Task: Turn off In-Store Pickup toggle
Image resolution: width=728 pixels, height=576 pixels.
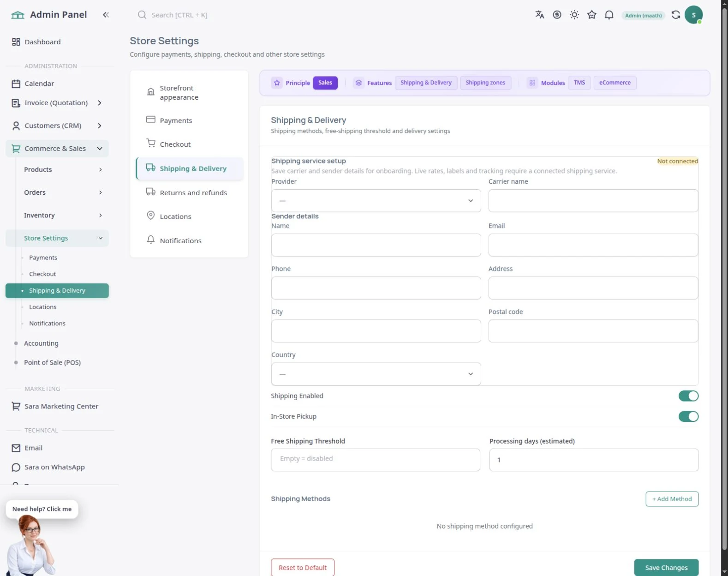Action: click(x=688, y=416)
